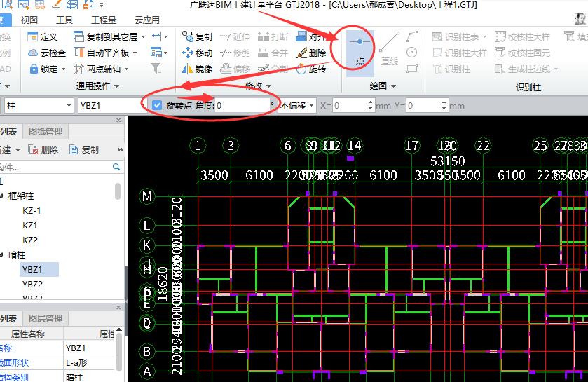Click the circle drawing icon
588x382 pixels.
coord(412,53)
